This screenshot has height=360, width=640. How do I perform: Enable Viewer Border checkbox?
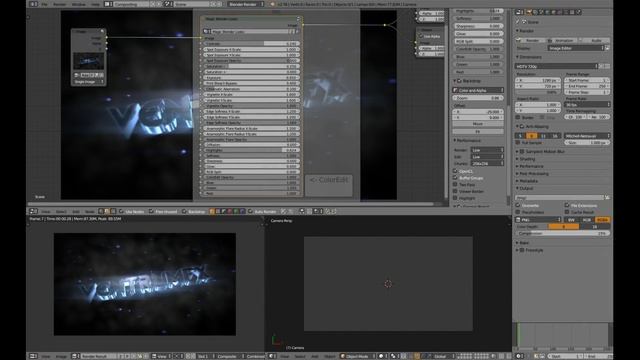pyautogui.click(x=455, y=191)
